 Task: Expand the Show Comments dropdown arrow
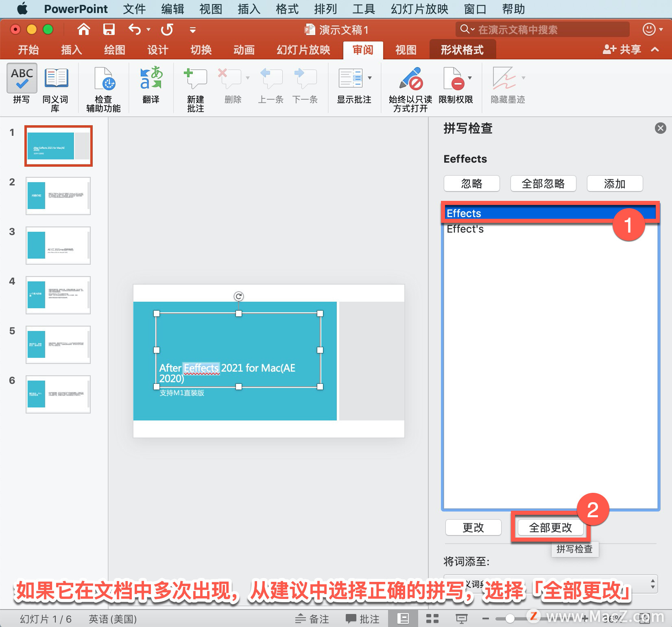(x=369, y=78)
